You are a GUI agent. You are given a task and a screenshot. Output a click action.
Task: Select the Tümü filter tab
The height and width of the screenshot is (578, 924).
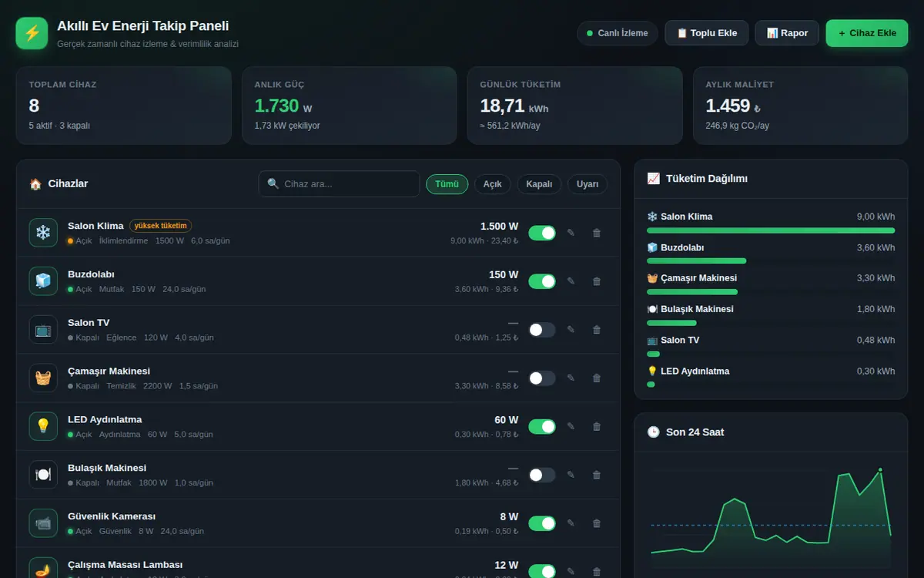coord(447,184)
